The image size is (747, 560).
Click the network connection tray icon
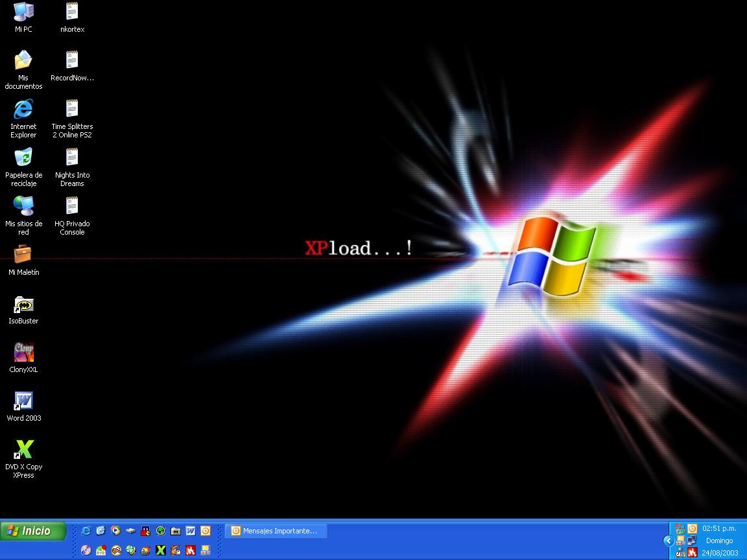(x=692, y=541)
